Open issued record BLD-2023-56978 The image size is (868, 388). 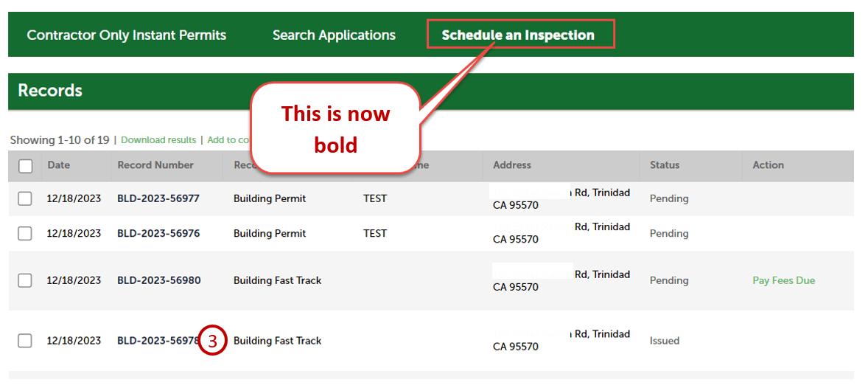(156, 341)
